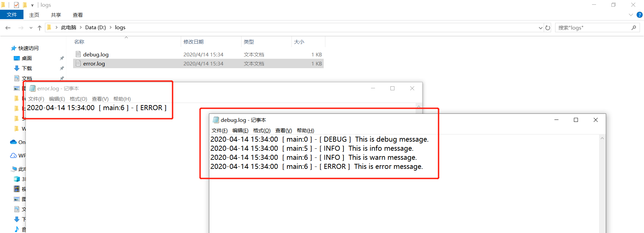The width and height of the screenshot is (644, 233).
Task: Open 下载 in the sidebar
Action: (26, 68)
